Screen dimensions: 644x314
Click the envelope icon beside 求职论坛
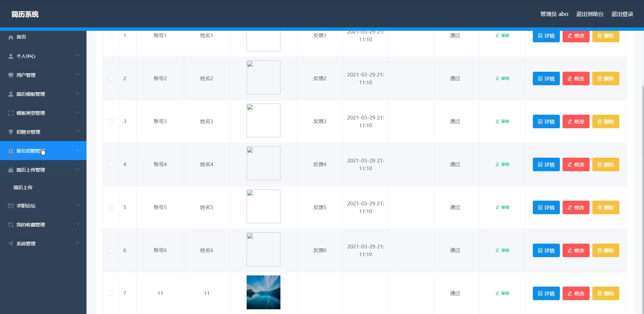pos(11,206)
